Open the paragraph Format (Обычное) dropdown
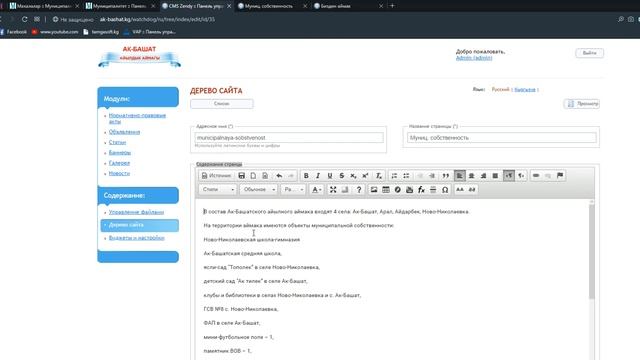 click(259, 190)
